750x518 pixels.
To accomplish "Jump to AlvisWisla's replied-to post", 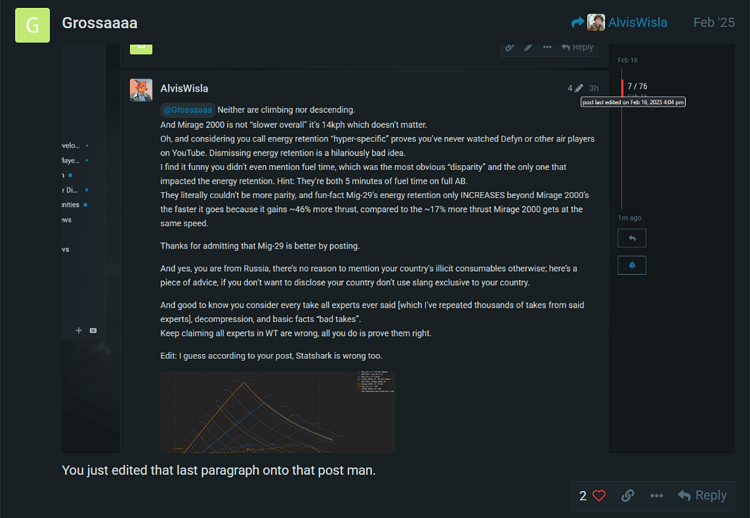I will click(x=637, y=22).
